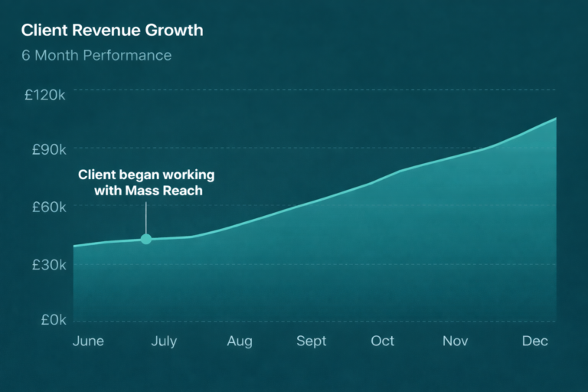
Task: Click the Oct x-axis label
Action: click(x=383, y=341)
